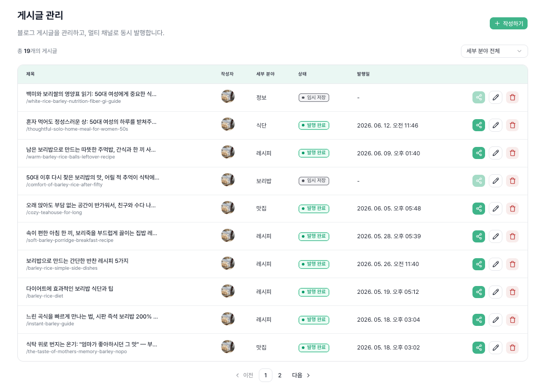Share the cozy-teahouse-for-long post
Screen dimensions: 547x392
[x=479, y=208]
